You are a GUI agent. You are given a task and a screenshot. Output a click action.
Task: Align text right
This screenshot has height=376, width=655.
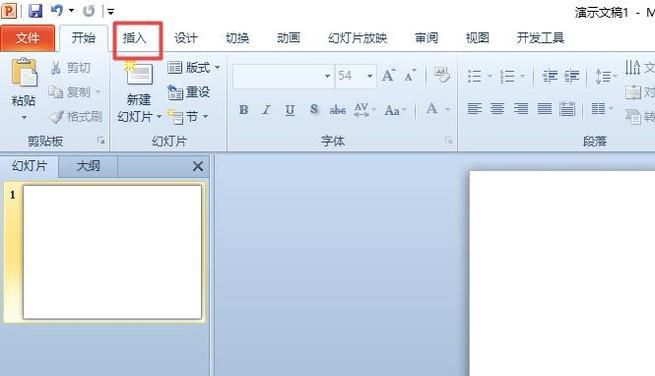(520, 109)
